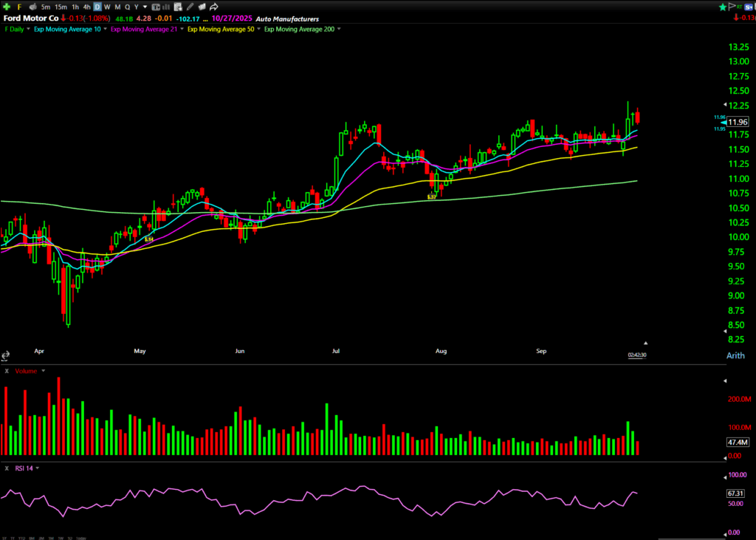Click the green star favorite icon
This screenshot has width=756, height=540.
(x=723, y=7)
